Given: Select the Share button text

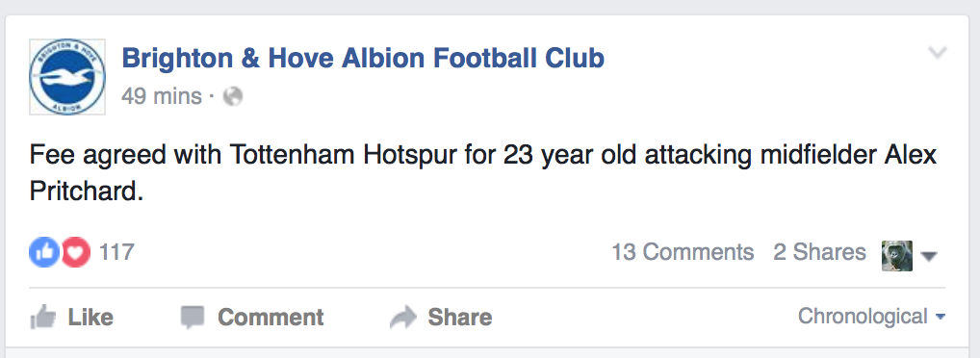Looking at the screenshot, I should coord(460,317).
